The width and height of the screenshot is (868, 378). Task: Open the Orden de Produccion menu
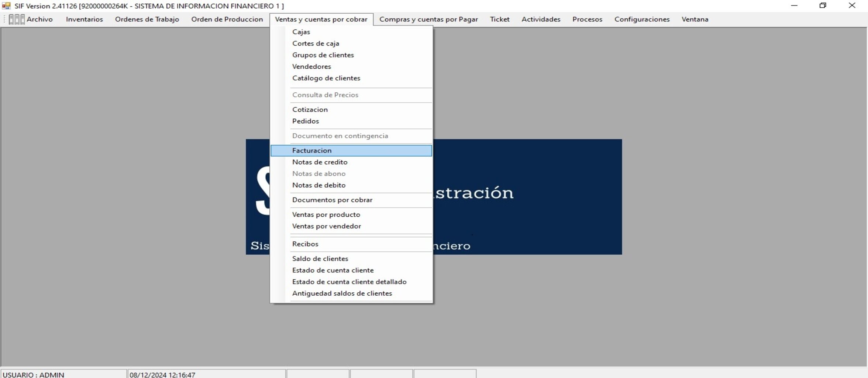point(227,19)
